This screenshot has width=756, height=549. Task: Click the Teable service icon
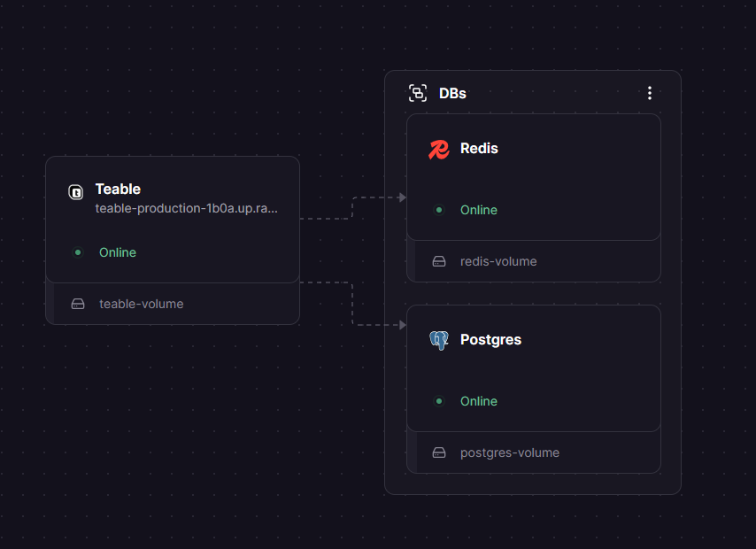coord(76,192)
